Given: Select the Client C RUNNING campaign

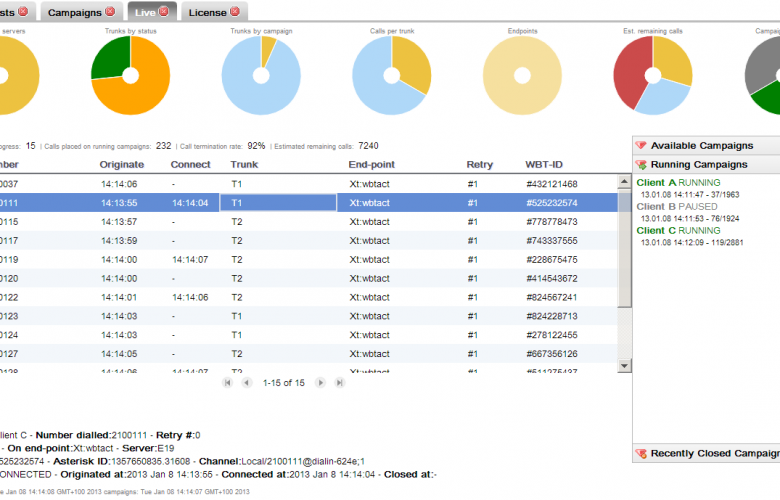Looking at the screenshot, I should tap(678, 230).
